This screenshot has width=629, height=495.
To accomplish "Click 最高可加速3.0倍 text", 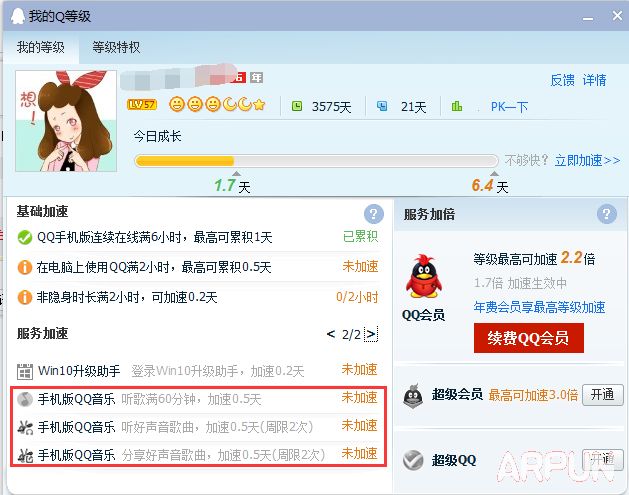I will coord(533,396).
